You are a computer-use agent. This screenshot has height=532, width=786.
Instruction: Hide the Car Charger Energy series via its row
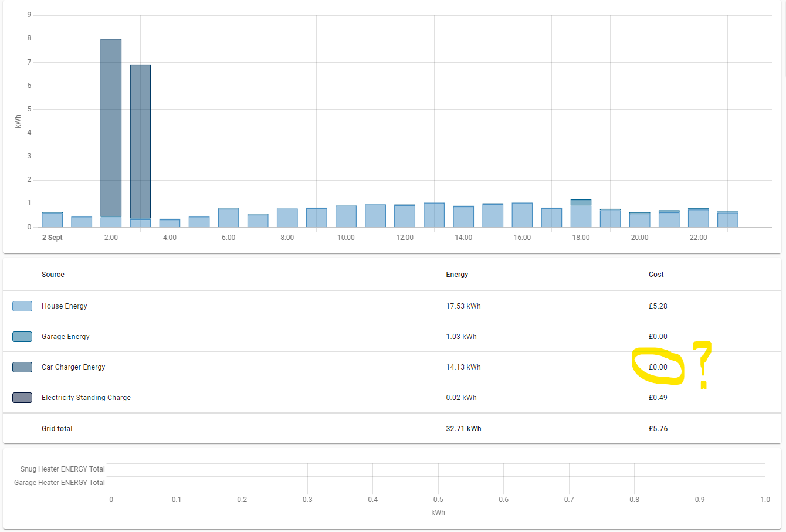73,367
